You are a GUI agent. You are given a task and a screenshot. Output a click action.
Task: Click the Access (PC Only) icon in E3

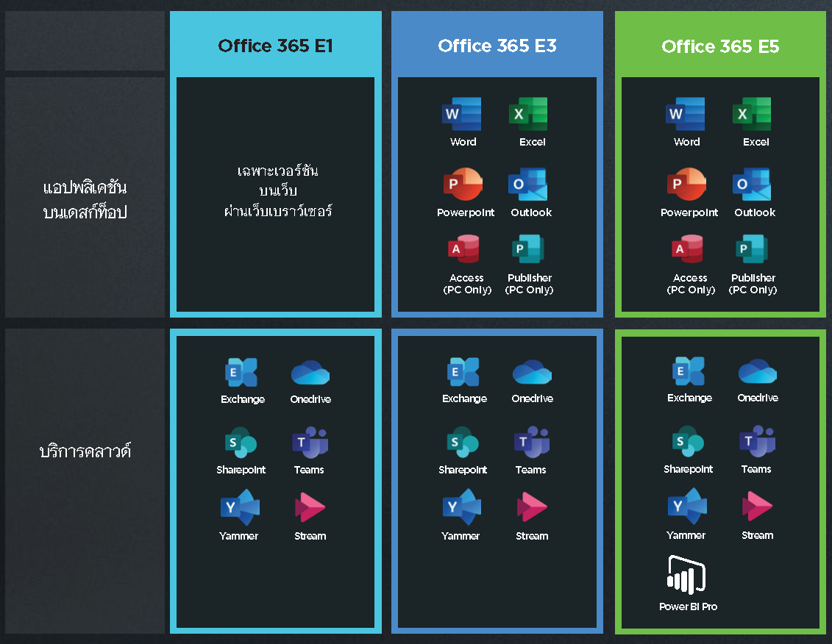(x=465, y=248)
